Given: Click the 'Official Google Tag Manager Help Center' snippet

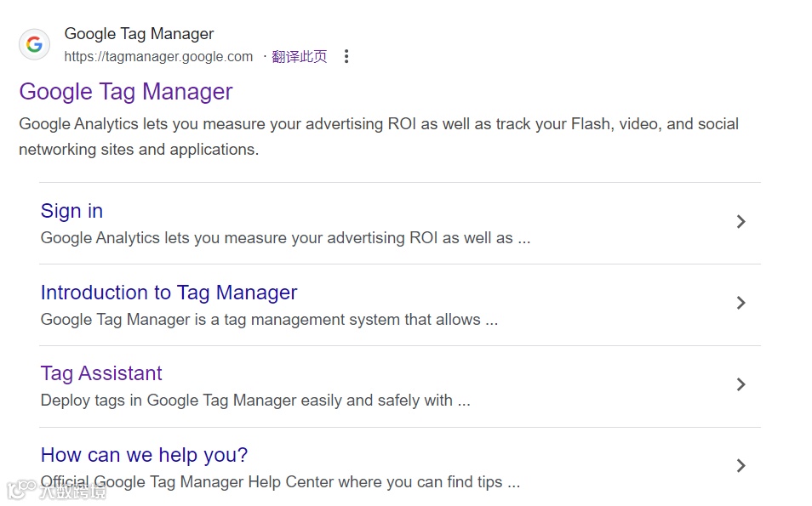Looking at the screenshot, I should click(280, 482).
